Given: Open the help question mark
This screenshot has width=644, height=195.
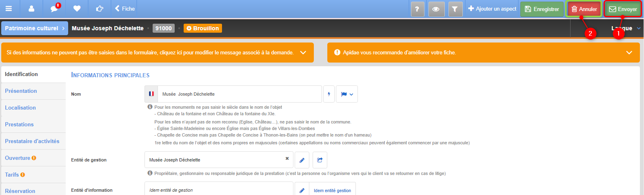Looking at the screenshot, I should pos(417,9).
